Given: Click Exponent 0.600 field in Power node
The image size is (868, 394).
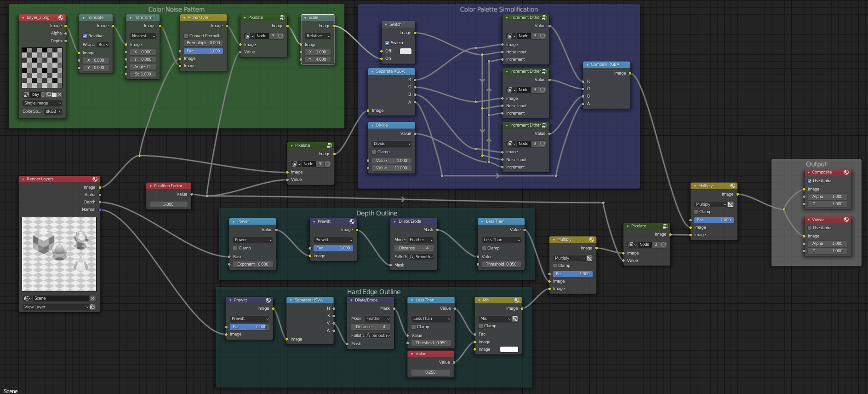Looking at the screenshot, I should pyautogui.click(x=252, y=264).
